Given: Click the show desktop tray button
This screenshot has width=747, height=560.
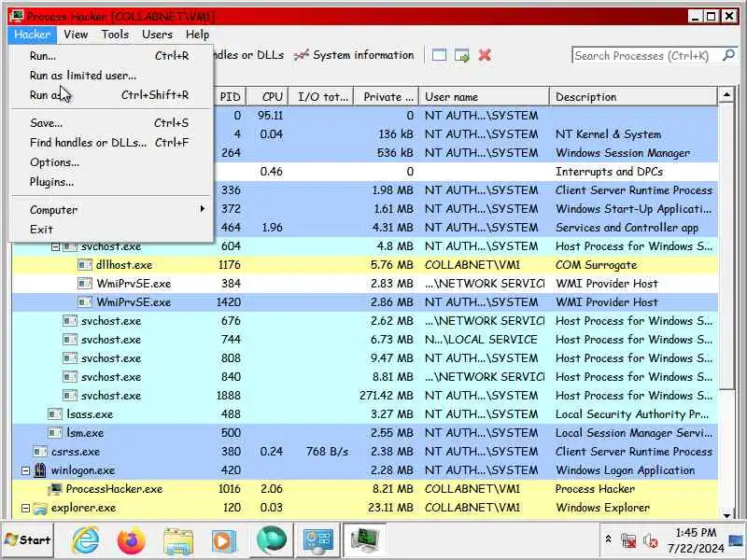Looking at the screenshot, I should (738, 540).
